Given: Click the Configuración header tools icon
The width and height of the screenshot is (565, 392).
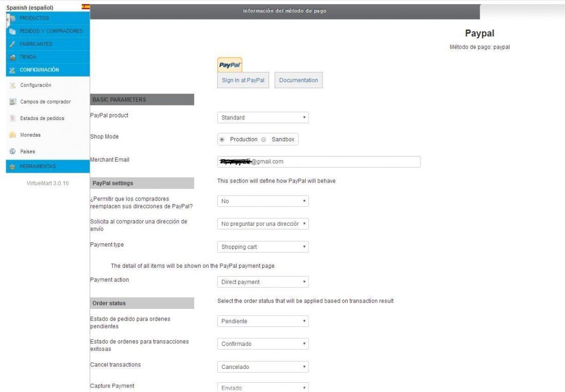Looking at the screenshot, I should coord(13,70).
